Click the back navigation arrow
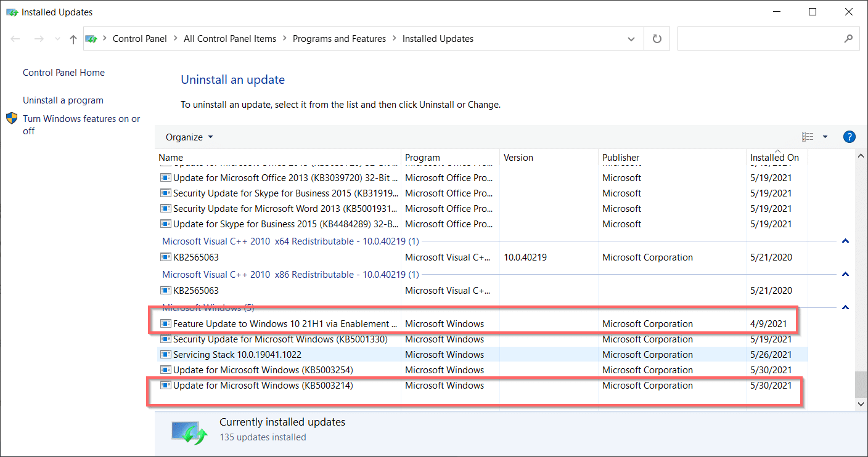The height and width of the screenshot is (457, 868). [x=15, y=38]
